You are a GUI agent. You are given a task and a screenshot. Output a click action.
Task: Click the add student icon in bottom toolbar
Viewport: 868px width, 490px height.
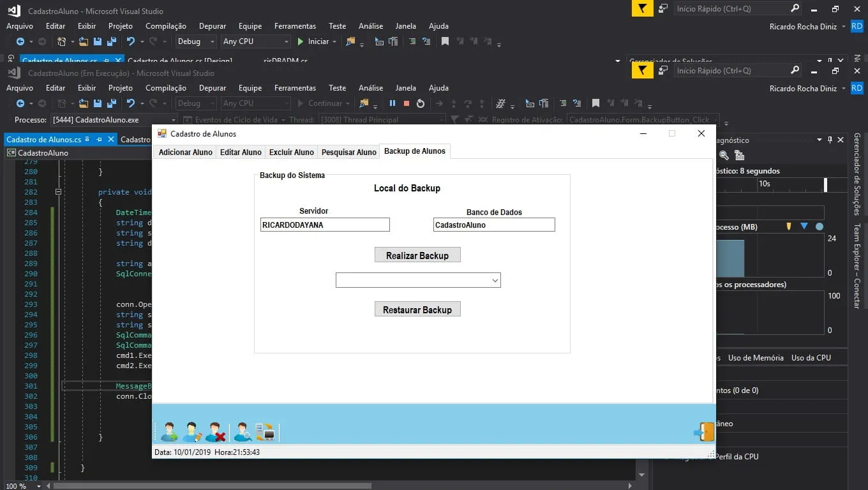(169, 432)
